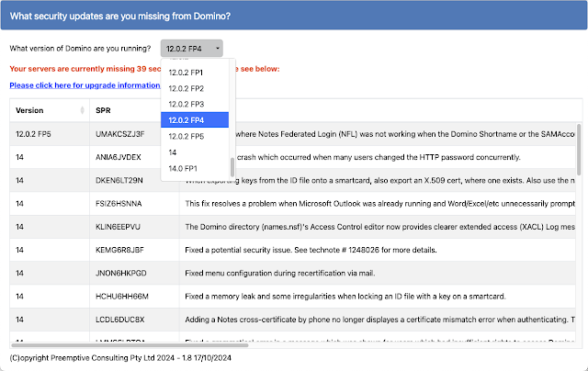Open the Domino version dropdown showing 12.0.2 FP4
The image size is (588, 371).
(x=192, y=49)
